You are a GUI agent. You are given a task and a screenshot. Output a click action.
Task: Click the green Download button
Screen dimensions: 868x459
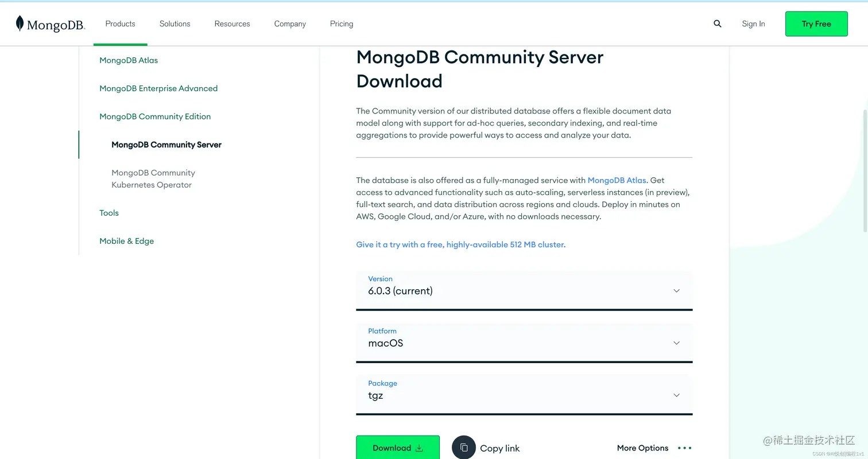tap(398, 448)
